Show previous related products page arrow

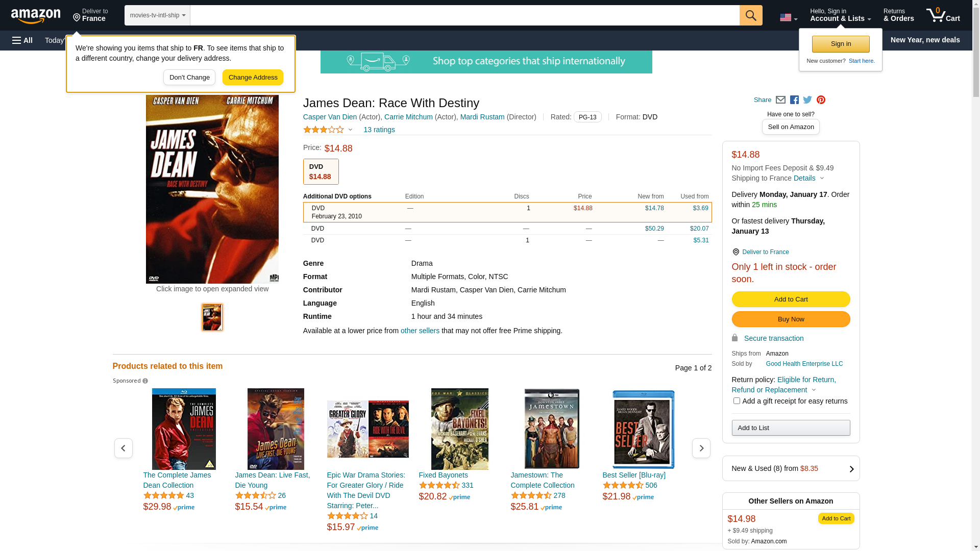tap(124, 448)
